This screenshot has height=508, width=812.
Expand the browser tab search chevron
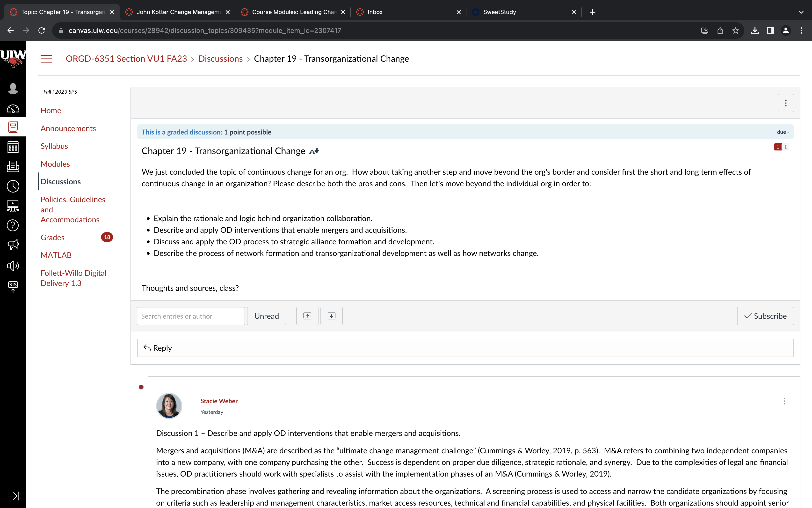point(801,12)
